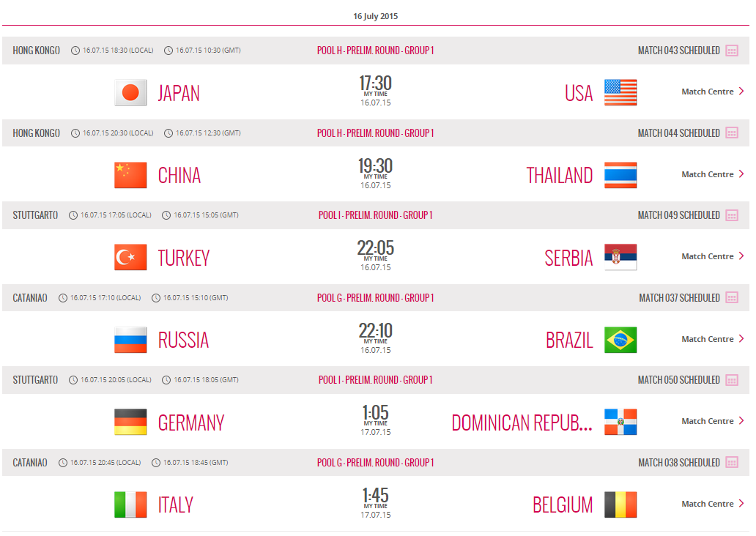Image resolution: width=756 pixels, height=536 pixels.
Task: Expand Match Centre arrow for Russia–Brazil
Action: click(741, 339)
